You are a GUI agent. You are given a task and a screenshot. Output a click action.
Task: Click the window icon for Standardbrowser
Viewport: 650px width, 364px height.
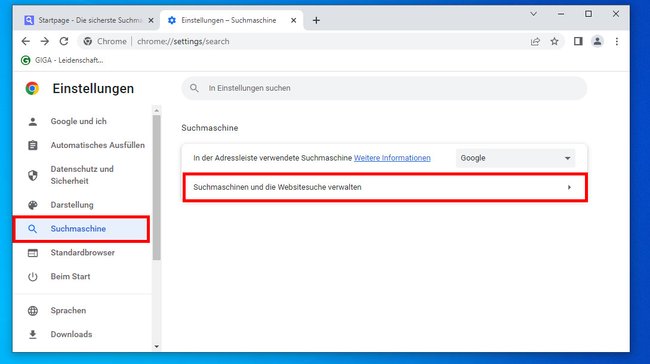pos(33,253)
